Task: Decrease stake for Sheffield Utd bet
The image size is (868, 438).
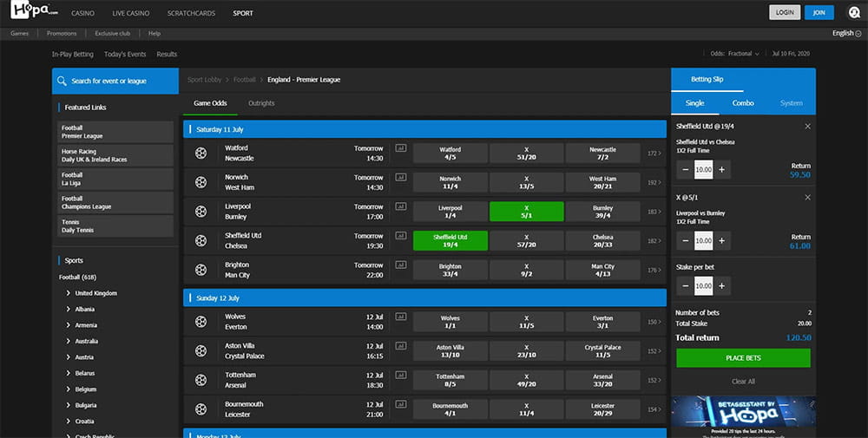Action: [686, 170]
